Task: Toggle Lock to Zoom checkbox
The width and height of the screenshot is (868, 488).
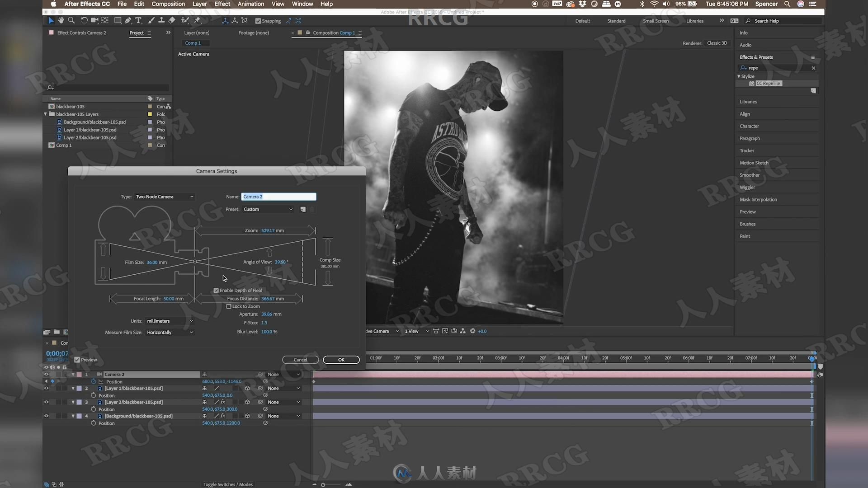Action: [x=228, y=305]
